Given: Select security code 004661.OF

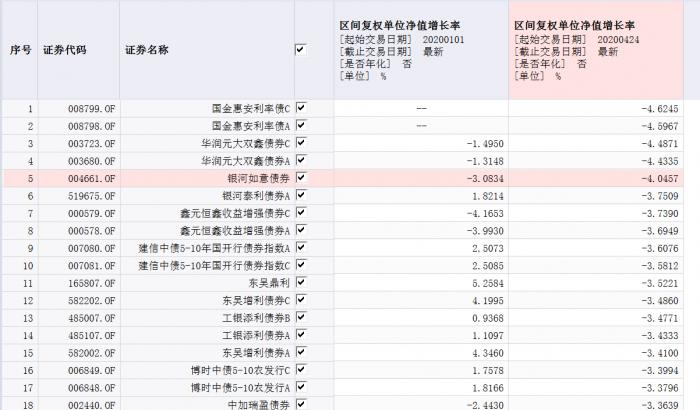Looking at the screenshot, I should click(x=92, y=178).
